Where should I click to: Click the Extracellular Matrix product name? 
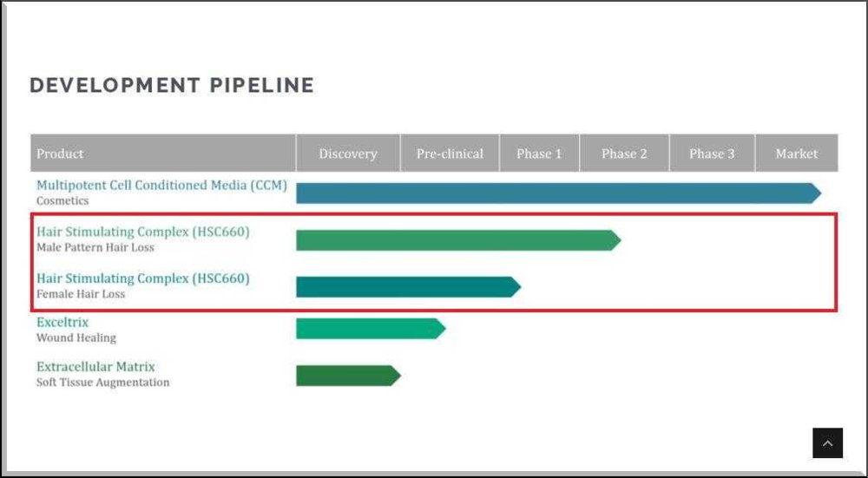point(95,367)
